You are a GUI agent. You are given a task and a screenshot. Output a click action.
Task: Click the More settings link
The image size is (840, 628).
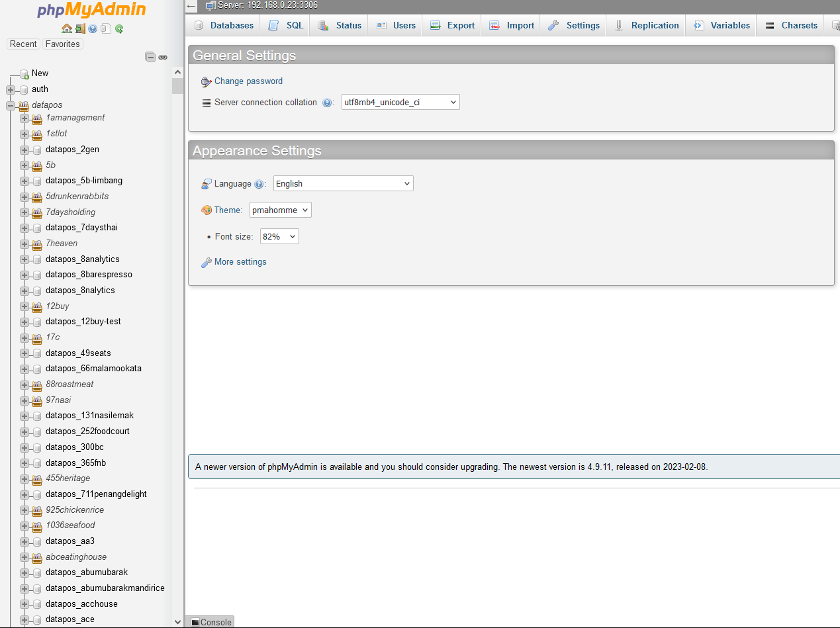[x=240, y=262]
